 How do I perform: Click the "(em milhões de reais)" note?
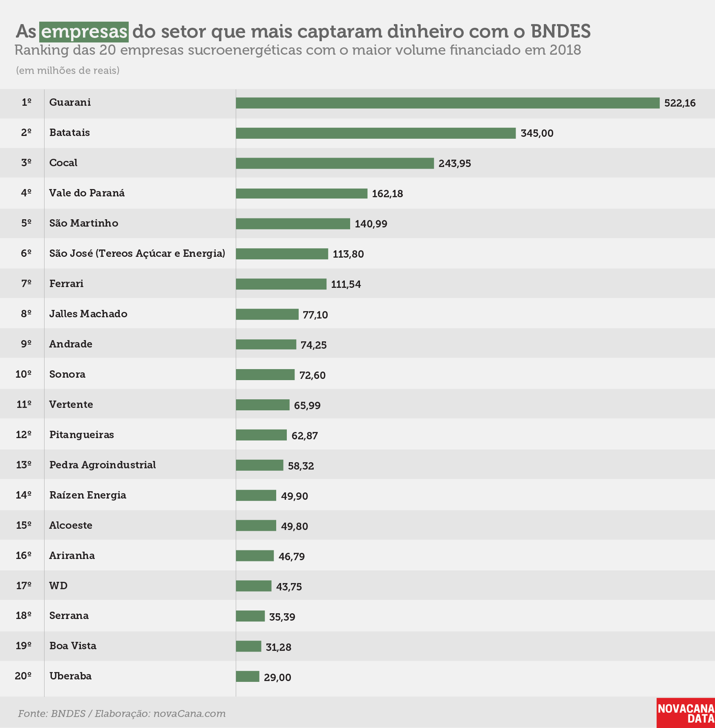coord(68,71)
